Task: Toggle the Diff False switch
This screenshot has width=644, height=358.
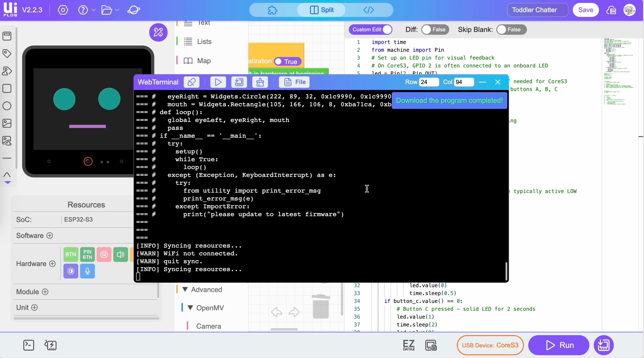Action: (x=435, y=29)
